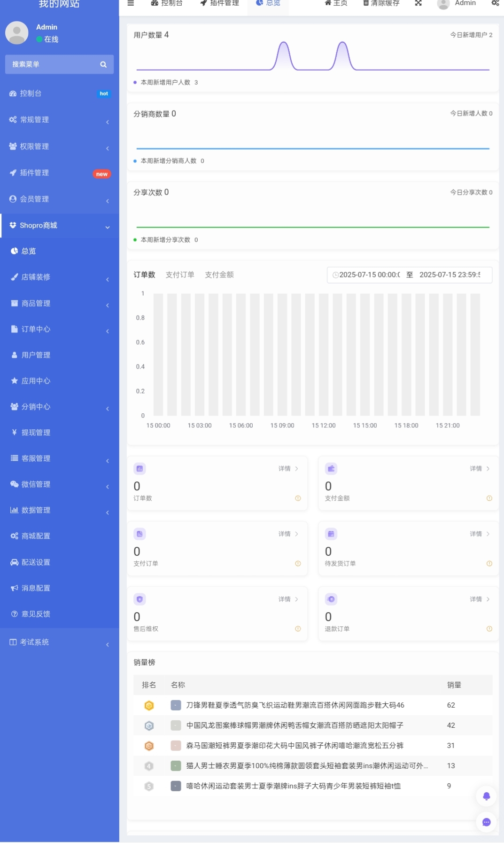Click the start date 2025-07-15 00:00 field

pyautogui.click(x=370, y=275)
